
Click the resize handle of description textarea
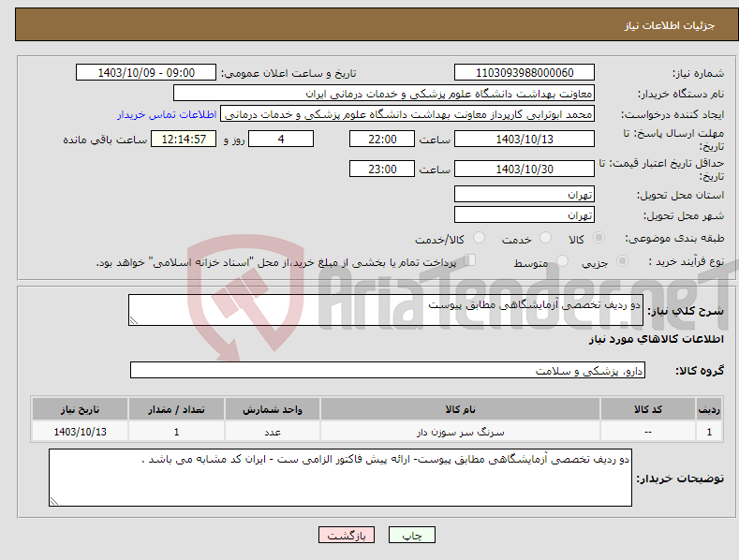134,321
